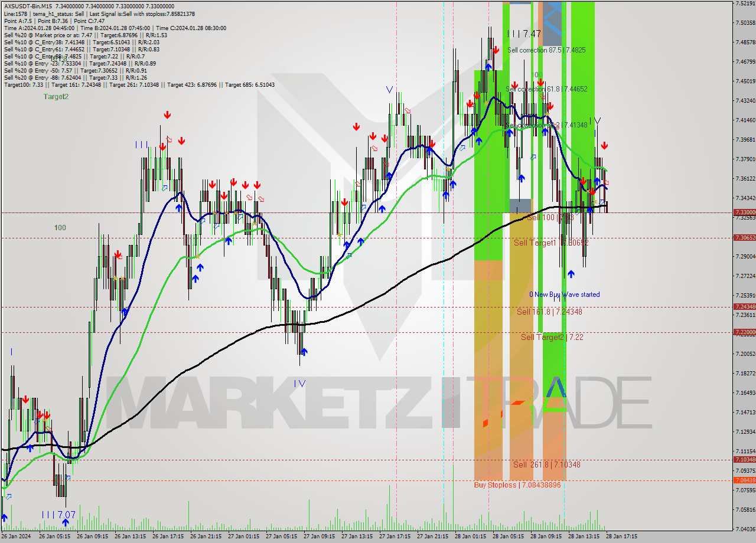Click the red 7.30652 price tag

coord(744,237)
